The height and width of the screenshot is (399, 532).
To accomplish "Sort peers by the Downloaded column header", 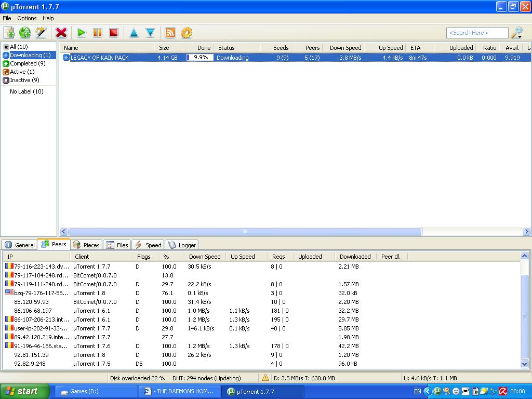I will (x=355, y=257).
